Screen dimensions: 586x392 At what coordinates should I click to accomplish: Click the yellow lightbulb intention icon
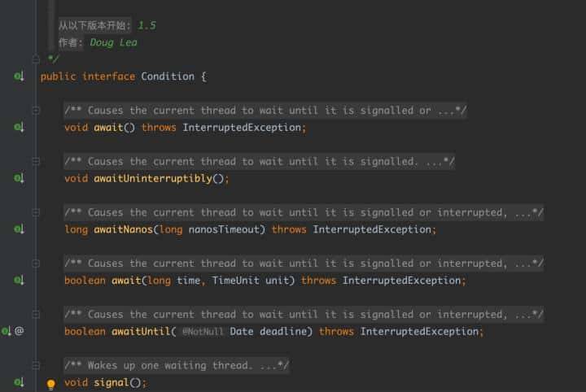pos(50,384)
